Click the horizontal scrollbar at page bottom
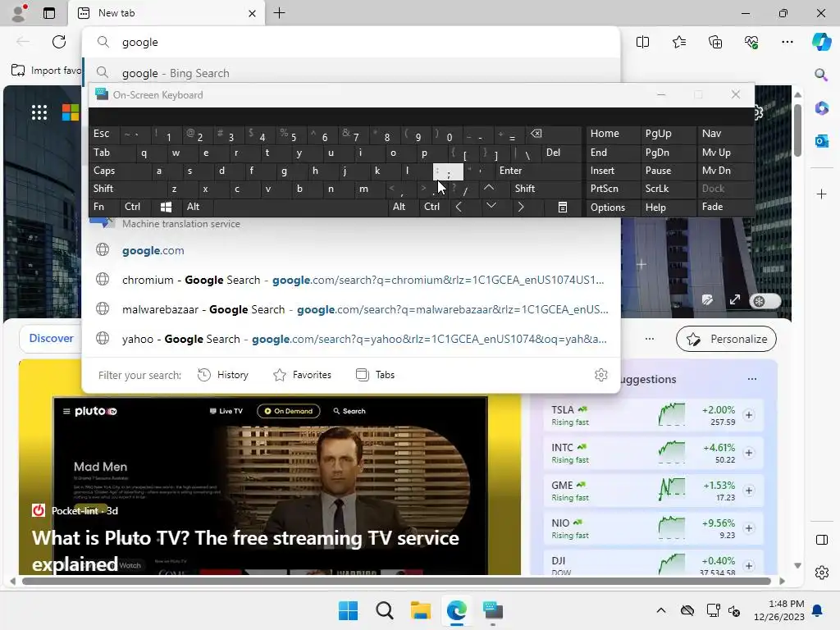The width and height of the screenshot is (840, 630). (396, 582)
